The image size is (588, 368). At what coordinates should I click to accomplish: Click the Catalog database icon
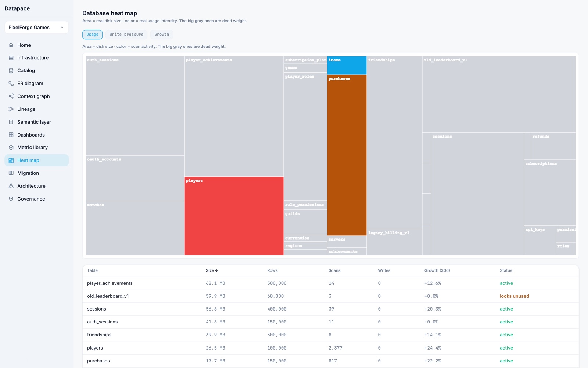pyautogui.click(x=11, y=71)
